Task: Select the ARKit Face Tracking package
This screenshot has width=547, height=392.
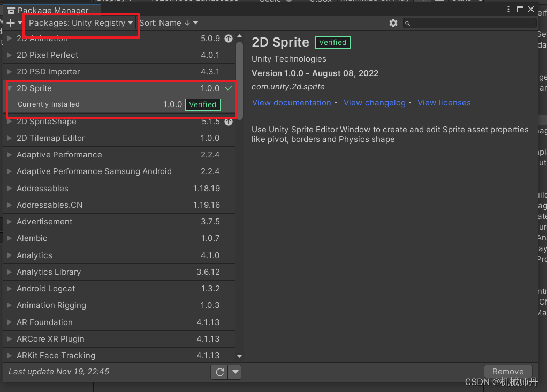Action: tap(119, 356)
